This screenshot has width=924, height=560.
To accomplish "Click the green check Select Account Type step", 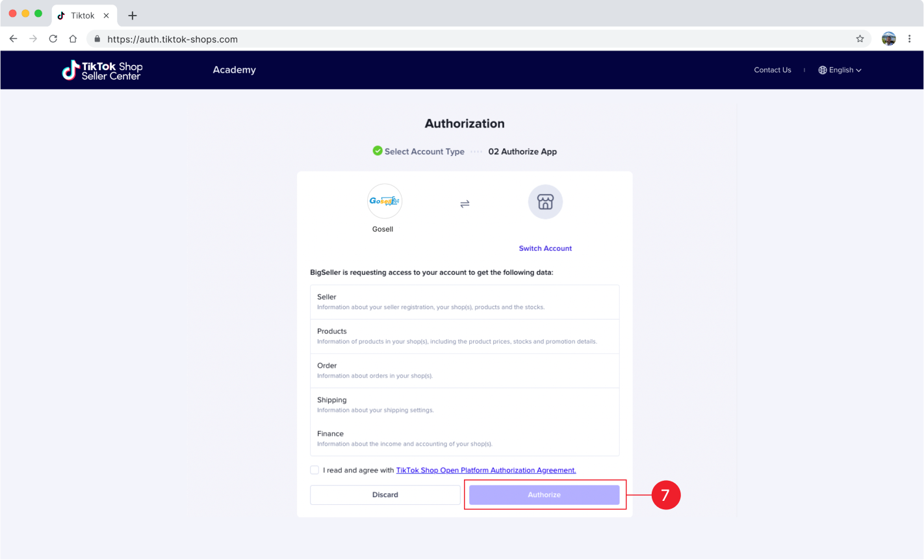I will click(418, 151).
